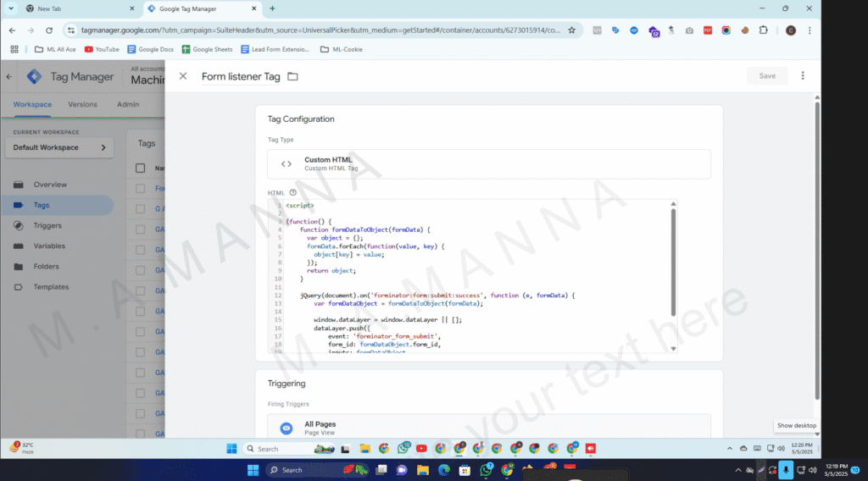Open Triggers in the left sidebar

click(x=47, y=225)
